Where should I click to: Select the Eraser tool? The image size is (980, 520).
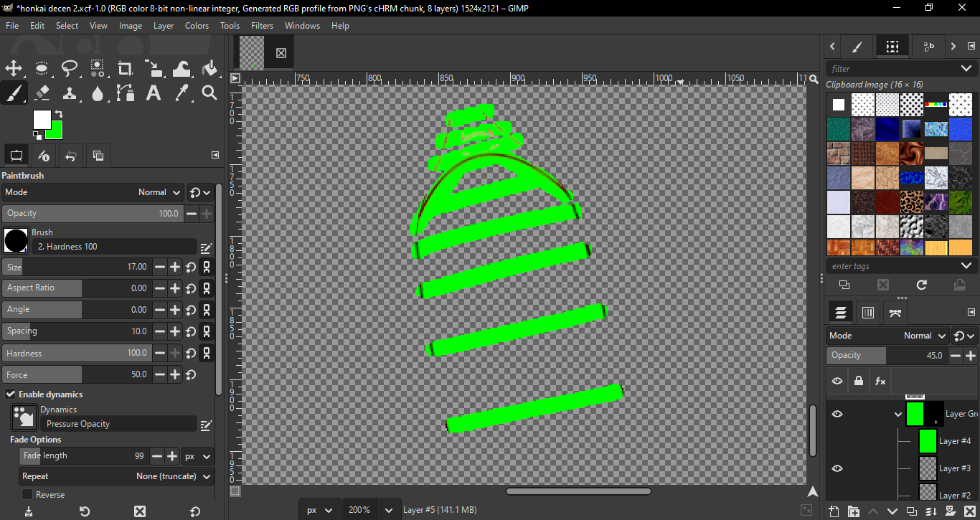[x=42, y=93]
